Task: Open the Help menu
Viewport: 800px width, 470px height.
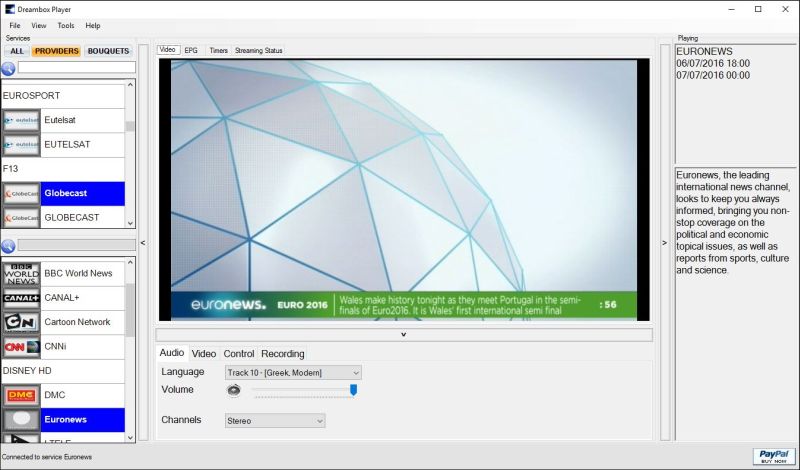Action: click(x=93, y=26)
